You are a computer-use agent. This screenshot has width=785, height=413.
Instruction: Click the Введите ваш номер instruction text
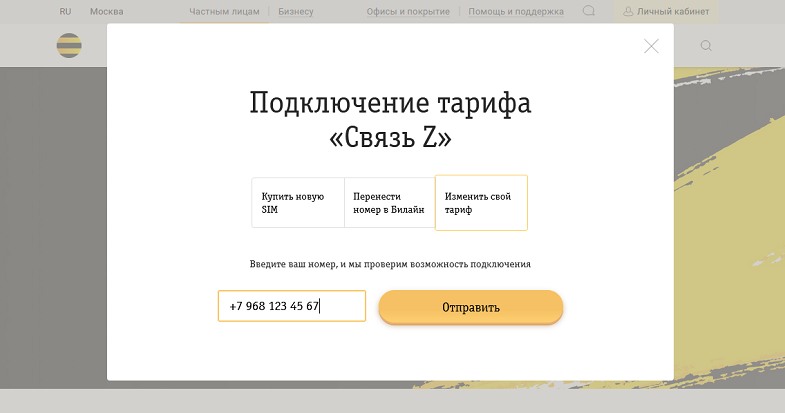coord(390,264)
